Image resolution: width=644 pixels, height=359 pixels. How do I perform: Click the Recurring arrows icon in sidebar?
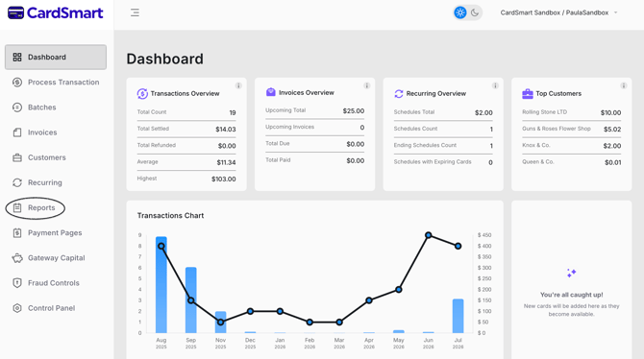[17, 182]
